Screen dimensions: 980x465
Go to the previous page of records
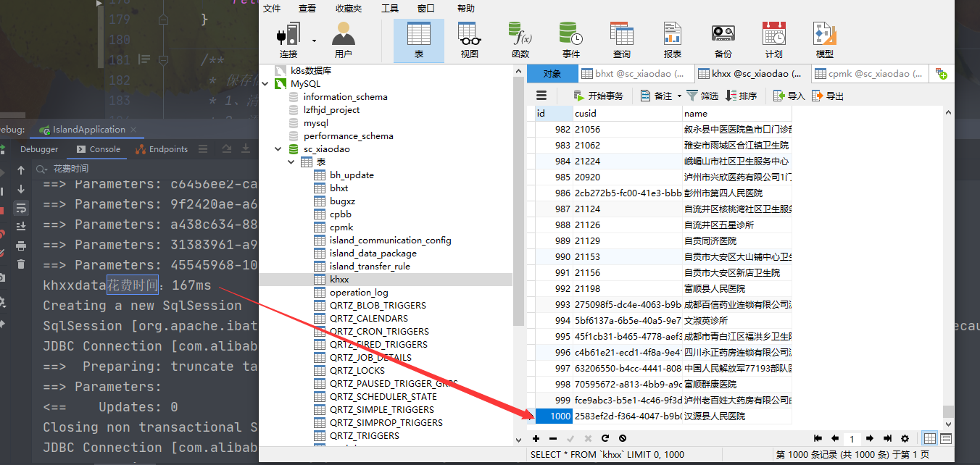pyautogui.click(x=835, y=438)
